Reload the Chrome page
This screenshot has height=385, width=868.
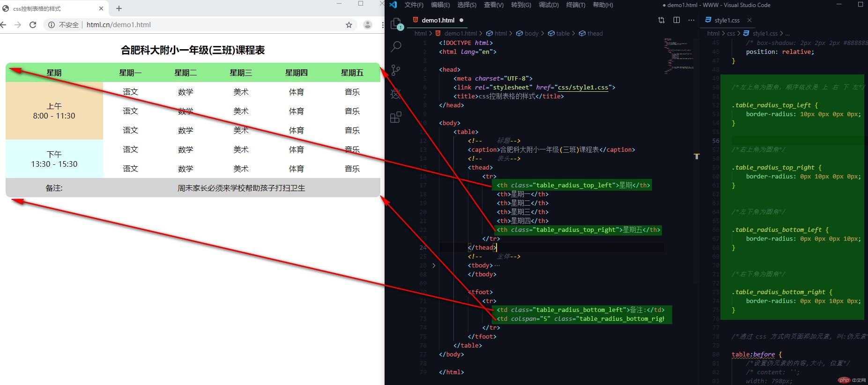(33, 25)
